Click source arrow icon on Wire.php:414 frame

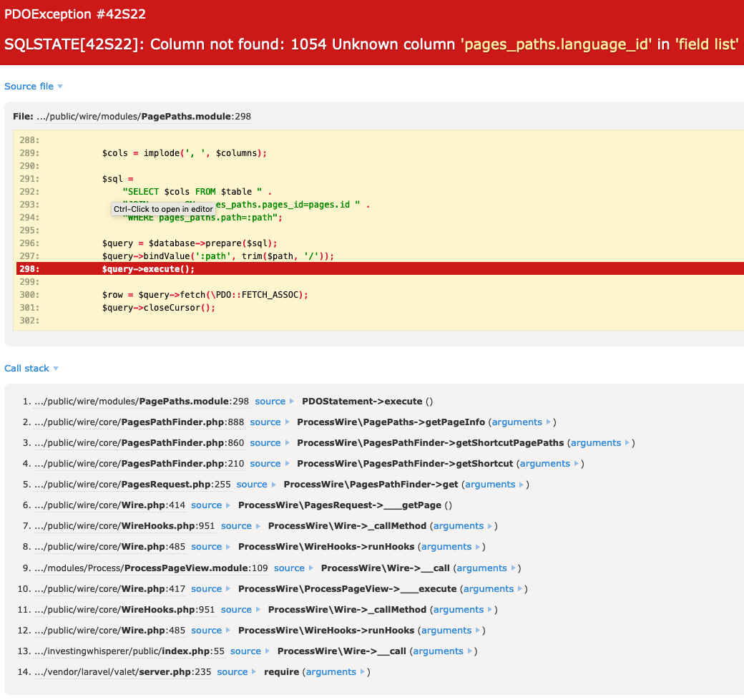[227, 505]
